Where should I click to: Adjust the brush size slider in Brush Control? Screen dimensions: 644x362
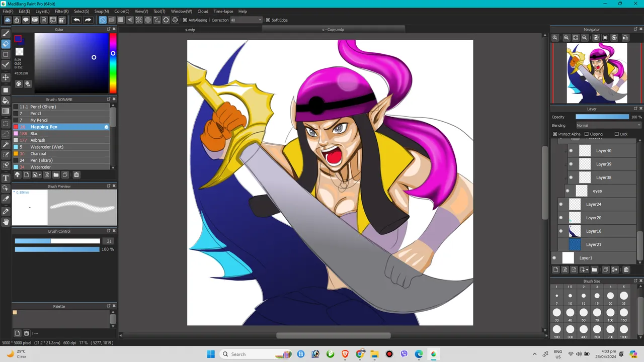click(x=57, y=241)
